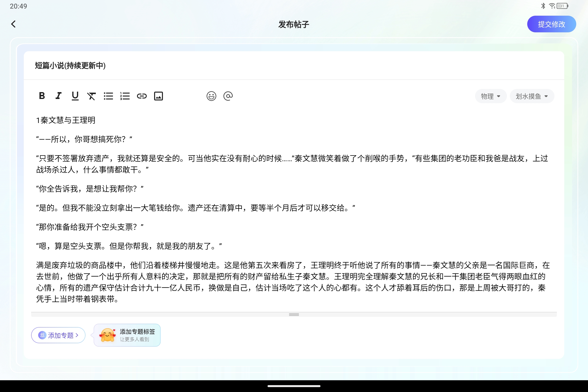Submit changes with 提交修改 button

(551, 24)
